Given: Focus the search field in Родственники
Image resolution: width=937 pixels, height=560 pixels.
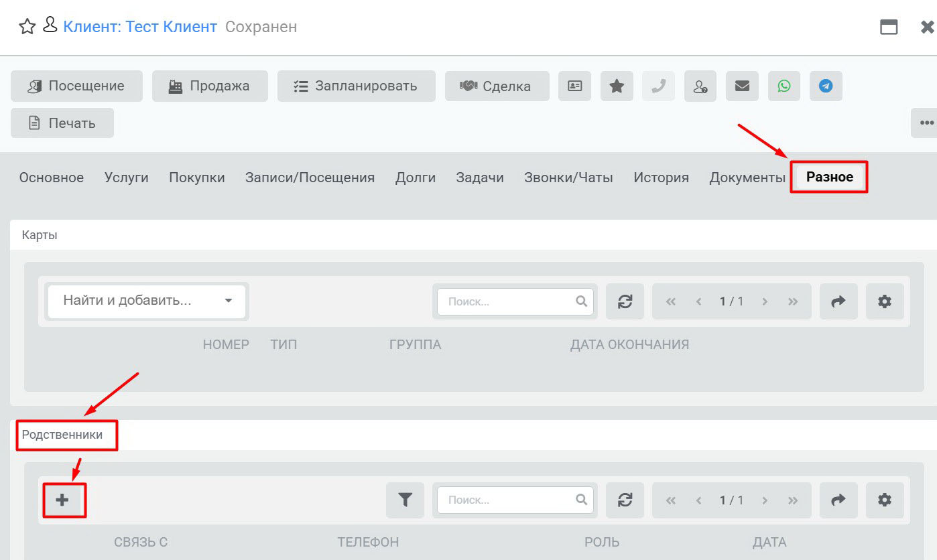Looking at the screenshot, I should [515, 500].
